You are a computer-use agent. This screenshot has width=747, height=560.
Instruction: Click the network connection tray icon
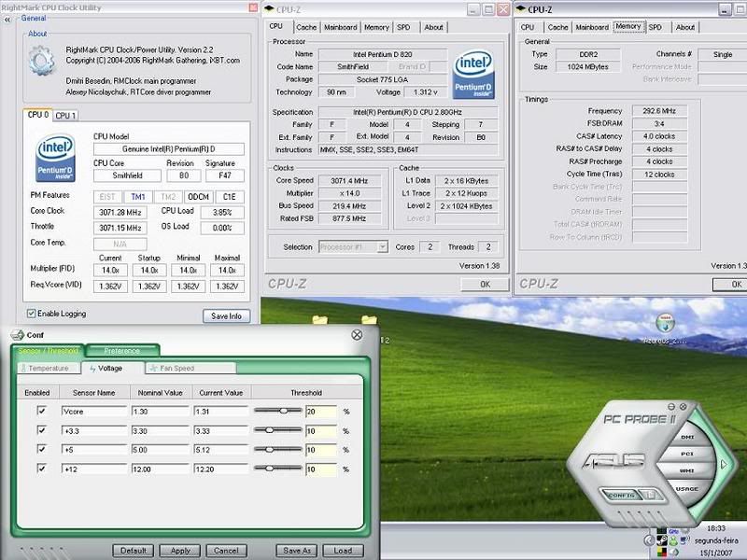(684, 540)
